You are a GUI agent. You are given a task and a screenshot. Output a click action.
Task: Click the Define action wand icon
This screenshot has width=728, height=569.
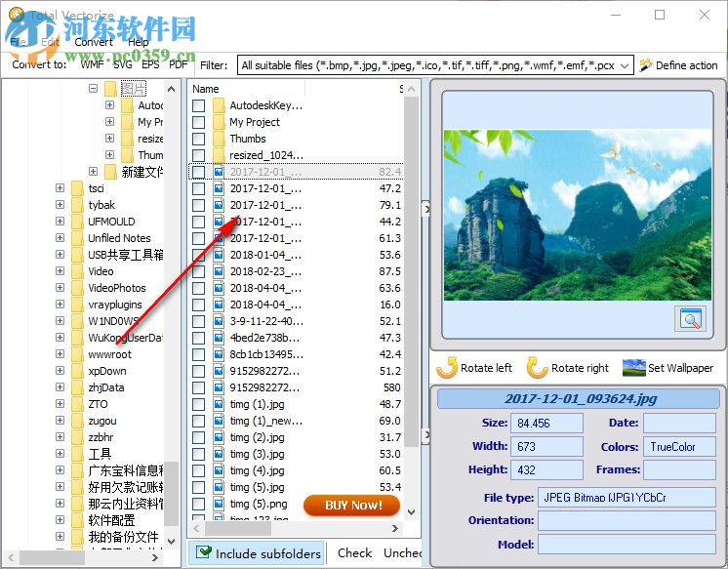pos(645,65)
